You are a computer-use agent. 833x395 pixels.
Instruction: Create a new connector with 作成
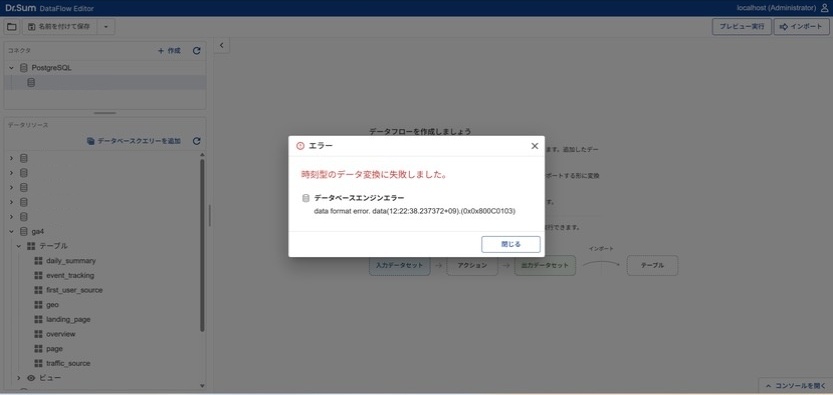(169, 51)
